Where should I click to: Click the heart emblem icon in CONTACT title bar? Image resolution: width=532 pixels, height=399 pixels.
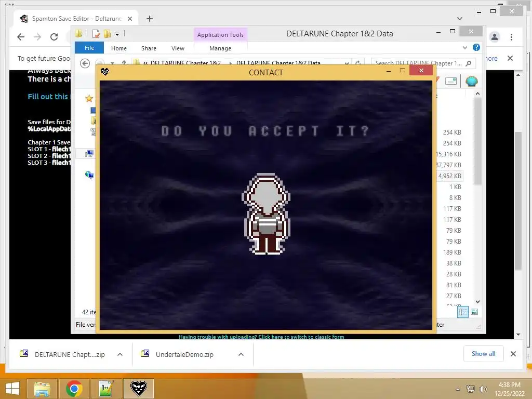click(105, 72)
